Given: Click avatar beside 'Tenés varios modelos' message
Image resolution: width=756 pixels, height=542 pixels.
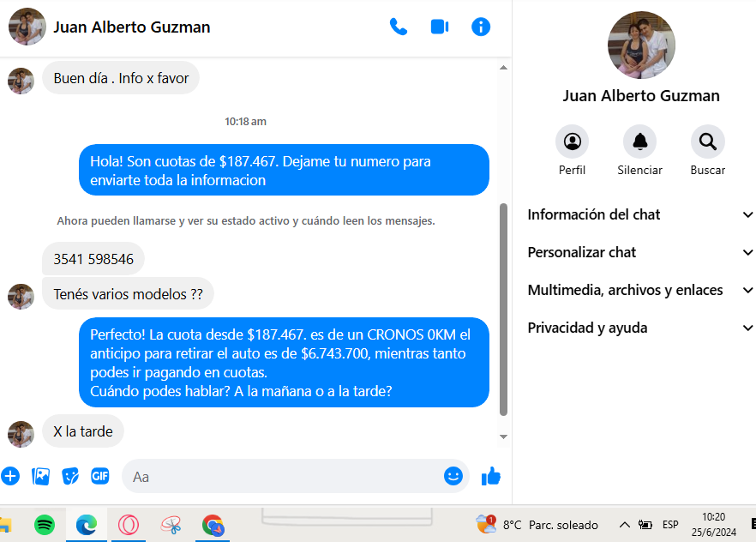Looking at the screenshot, I should 21,297.
